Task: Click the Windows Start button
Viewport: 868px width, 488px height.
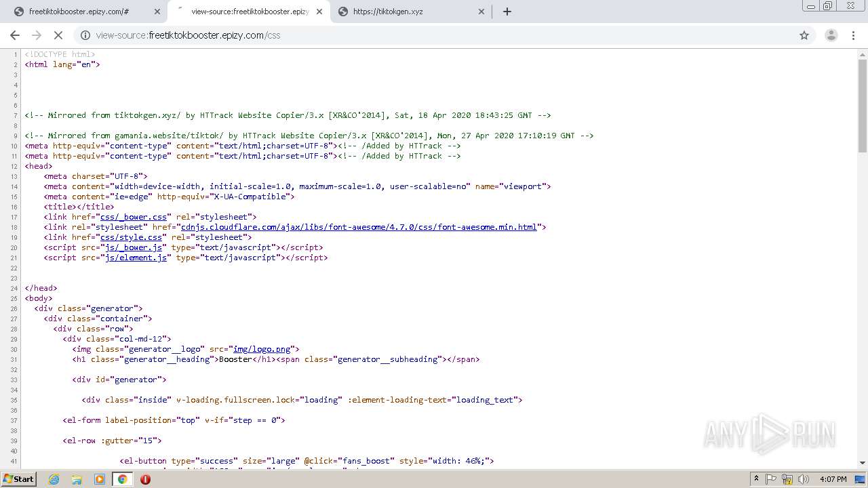Action: click(x=18, y=479)
